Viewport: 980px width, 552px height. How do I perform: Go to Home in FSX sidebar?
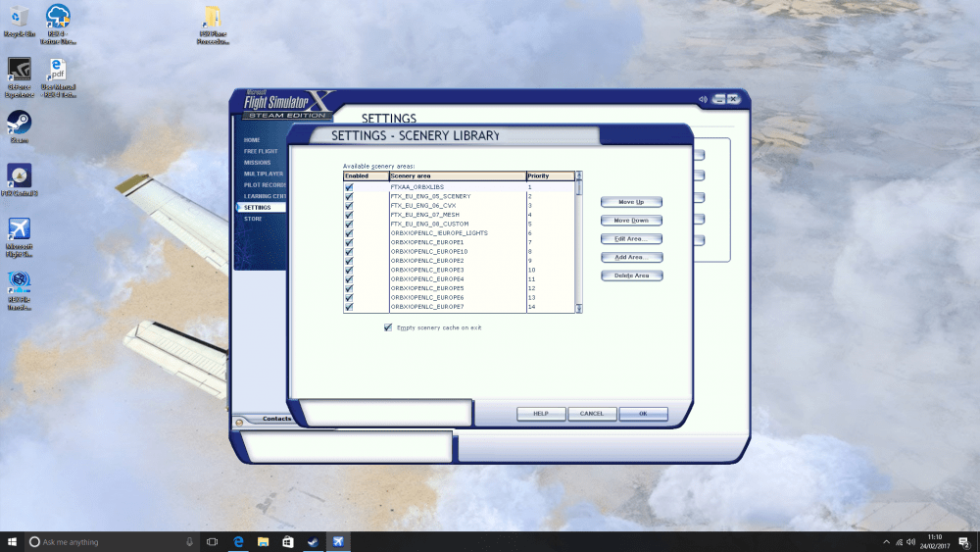[x=252, y=140]
